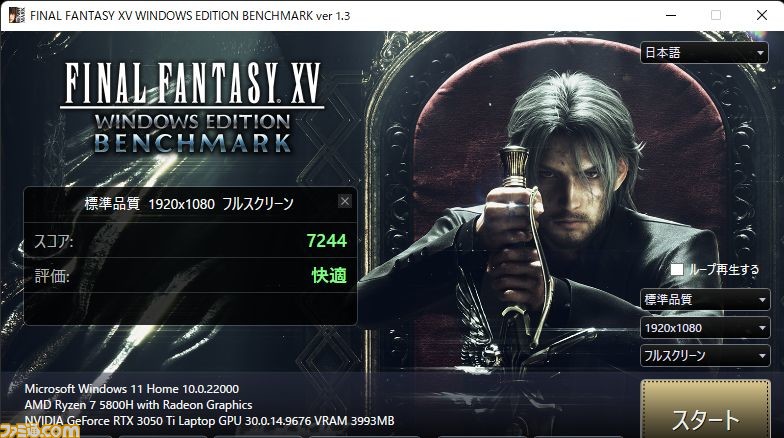
Task: Click the Final Fantasy XV Benchmark logo
Action: tap(192, 107)
